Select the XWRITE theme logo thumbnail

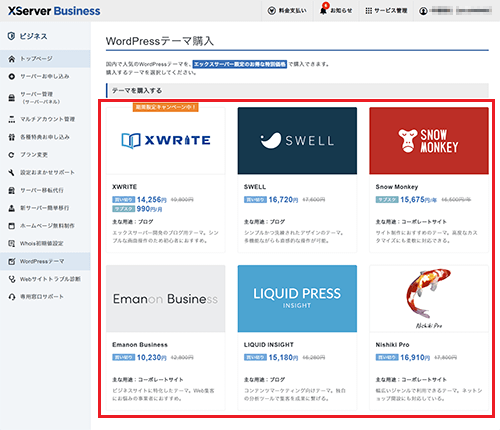(166, 141)
